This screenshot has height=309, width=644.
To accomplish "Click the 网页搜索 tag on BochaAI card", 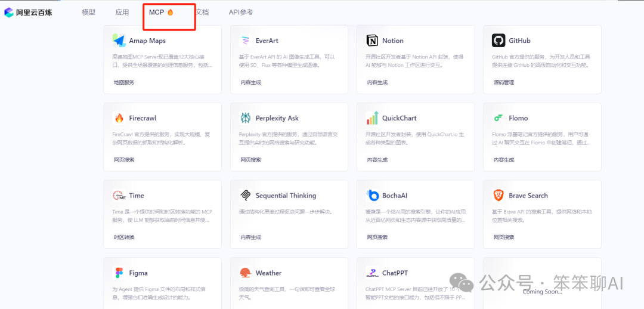I will point(377,237).
